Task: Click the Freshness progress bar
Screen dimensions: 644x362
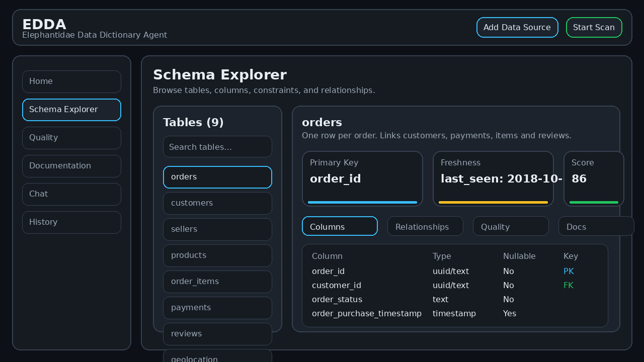Action: click(x=493, y=202)
